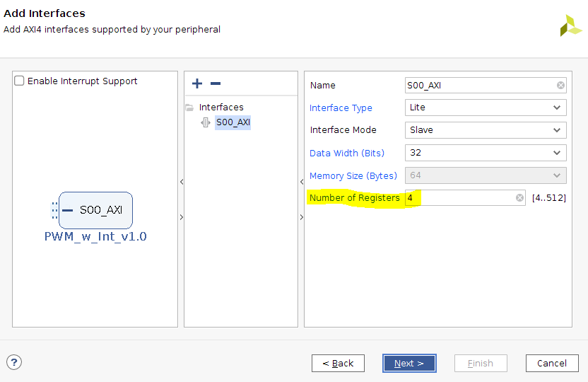Clear the Number of Registers value
The width and height of the screenshot is (588, 382).
[519, 198]
